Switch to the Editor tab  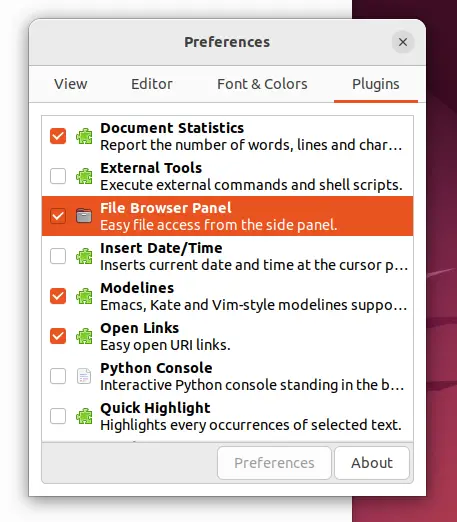point(152,84)
